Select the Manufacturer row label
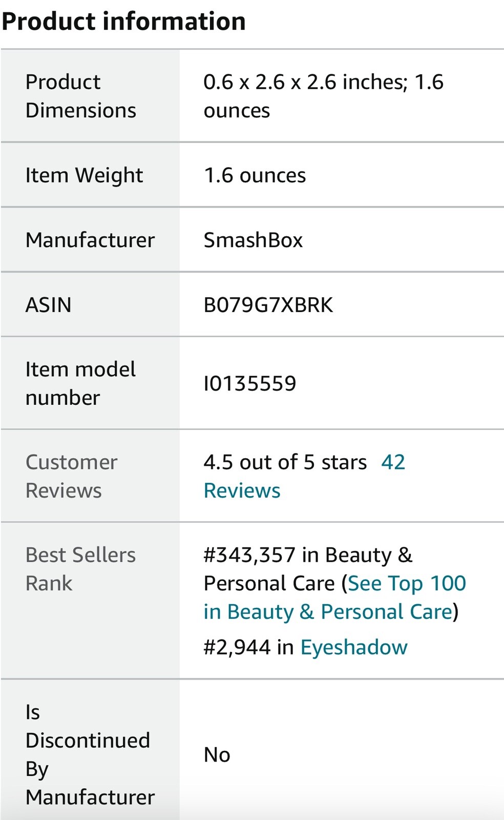This screenshot has height=820, width=504. 90,240
